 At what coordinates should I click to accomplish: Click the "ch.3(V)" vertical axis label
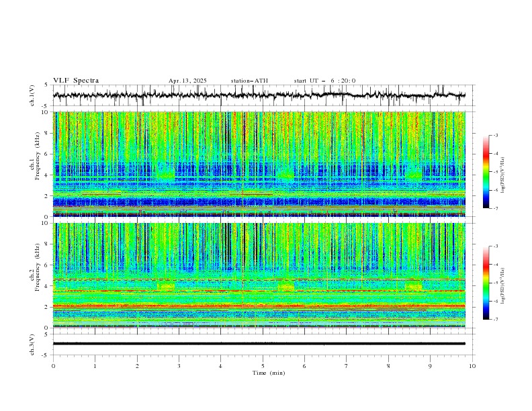(32, 345)
